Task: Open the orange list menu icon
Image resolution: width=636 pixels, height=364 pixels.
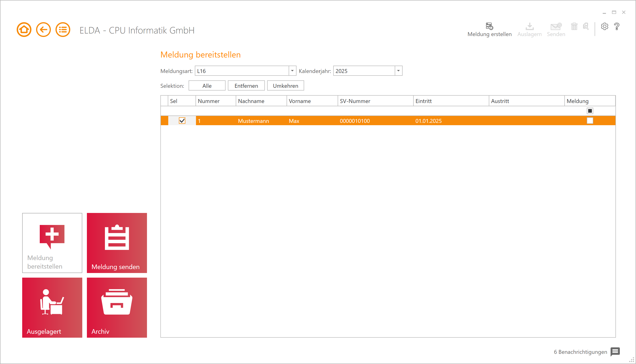Action: coord(63,30)
